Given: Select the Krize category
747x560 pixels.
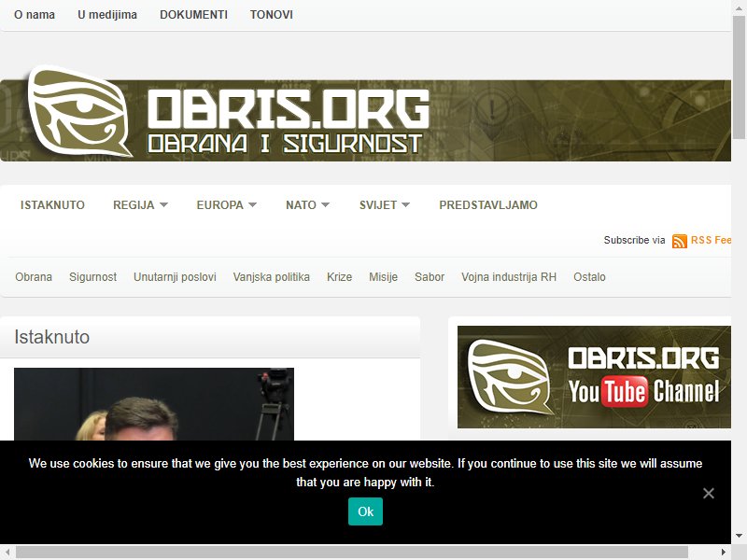Looking at the screenshot, I should click(339, 277).
